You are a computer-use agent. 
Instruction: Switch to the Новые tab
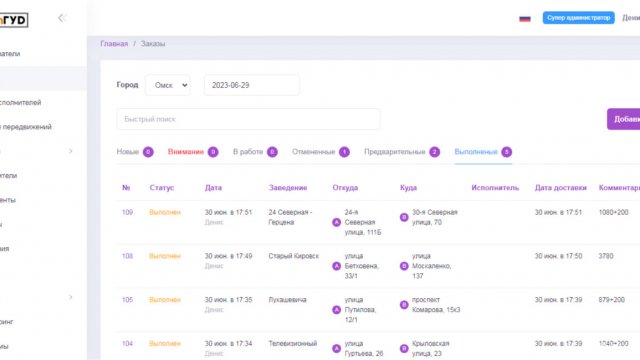(128, 152)
